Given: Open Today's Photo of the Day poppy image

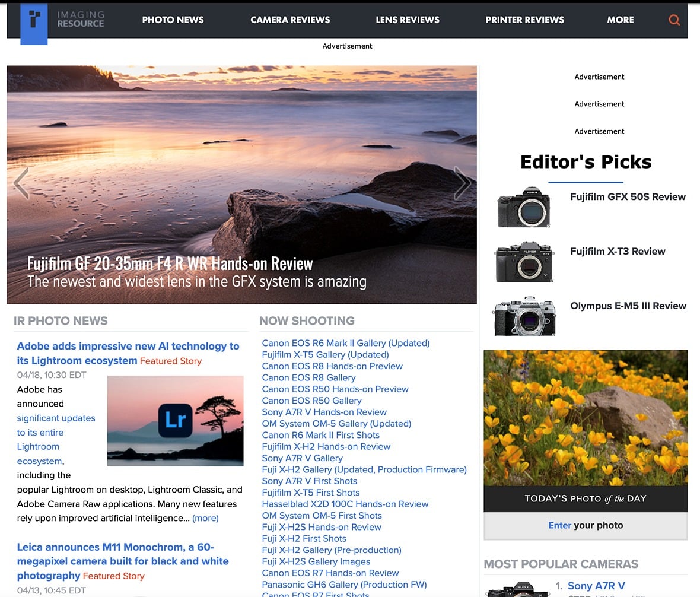Looking at the screenshot, I should pyautogui.click(x=586, y=418).
